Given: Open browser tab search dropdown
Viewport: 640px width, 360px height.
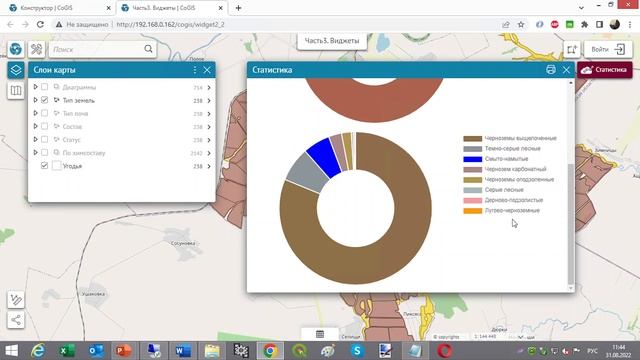Looking at the screenshot, I should coord(581,8).
